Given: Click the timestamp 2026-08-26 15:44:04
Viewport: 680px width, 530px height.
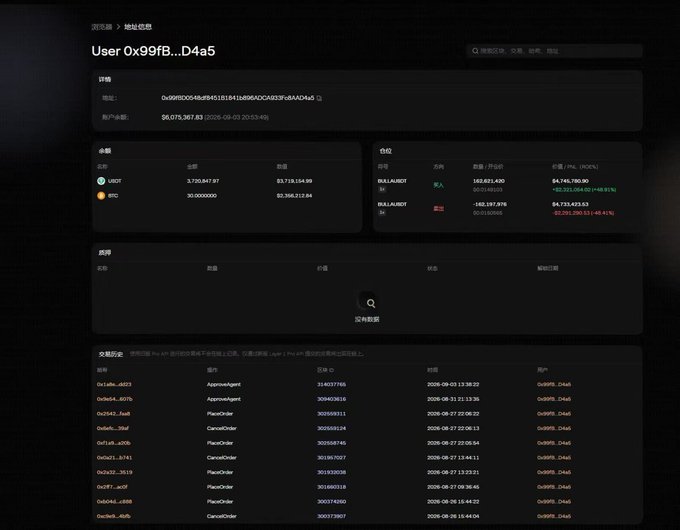Looking at the screenshot, I should (453, 517).
